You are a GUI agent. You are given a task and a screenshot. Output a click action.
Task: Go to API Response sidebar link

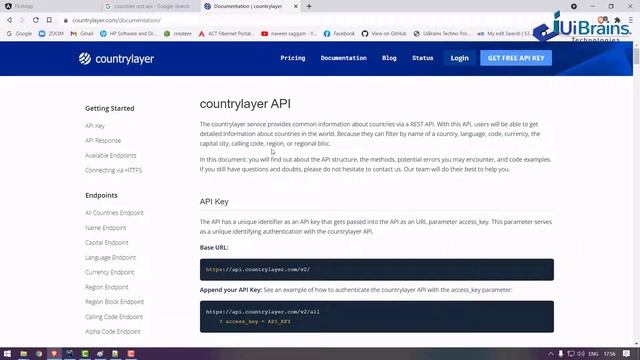(x=103, y=140)
